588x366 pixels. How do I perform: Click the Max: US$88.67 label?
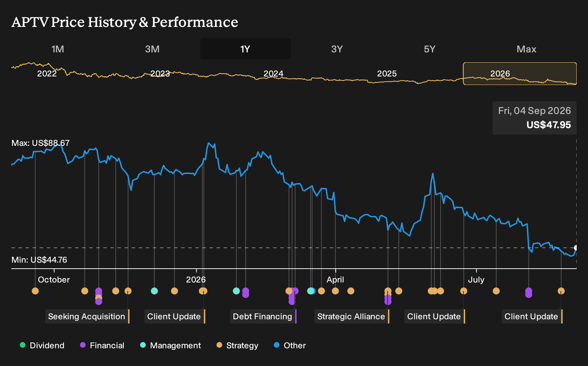coord(40,143)
